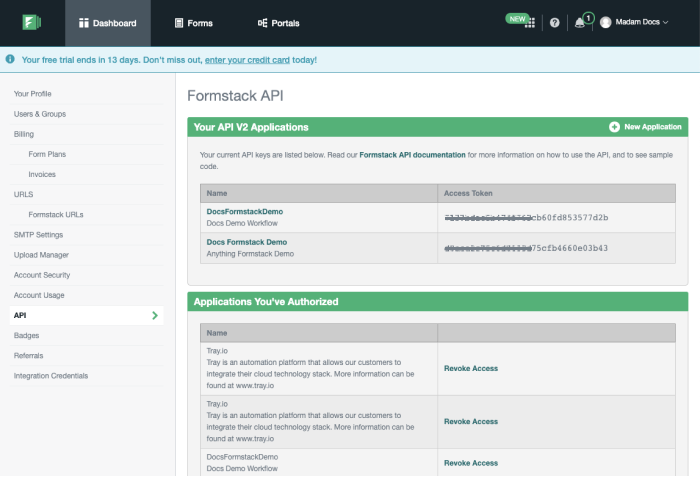Open the help question mark icon

point(554,23)
